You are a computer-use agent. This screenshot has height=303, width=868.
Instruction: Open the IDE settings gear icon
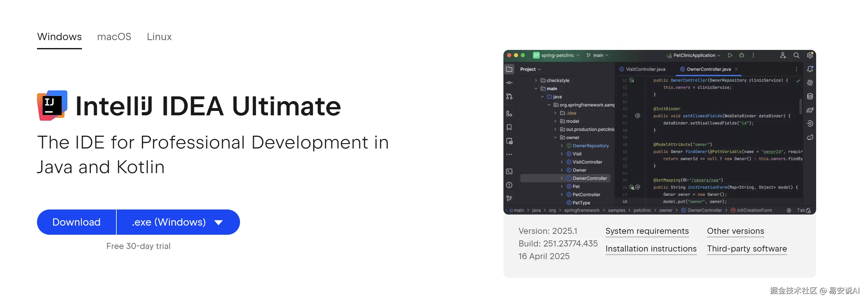[810, 55]
